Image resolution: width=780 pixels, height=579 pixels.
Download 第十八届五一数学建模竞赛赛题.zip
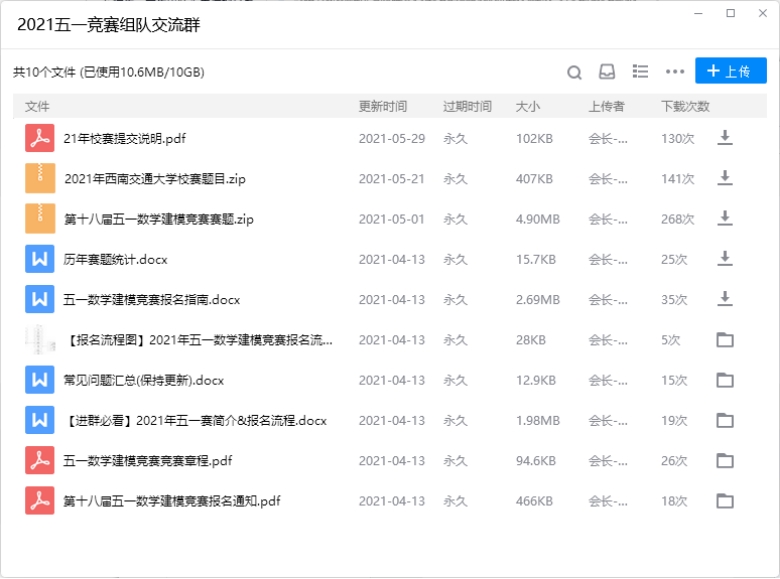[x=725, y=219]
